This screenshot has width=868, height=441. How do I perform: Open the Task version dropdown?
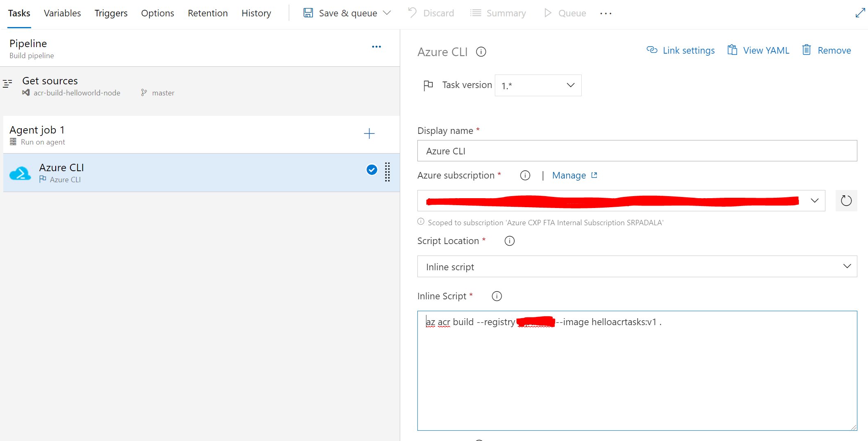[570, 85]
